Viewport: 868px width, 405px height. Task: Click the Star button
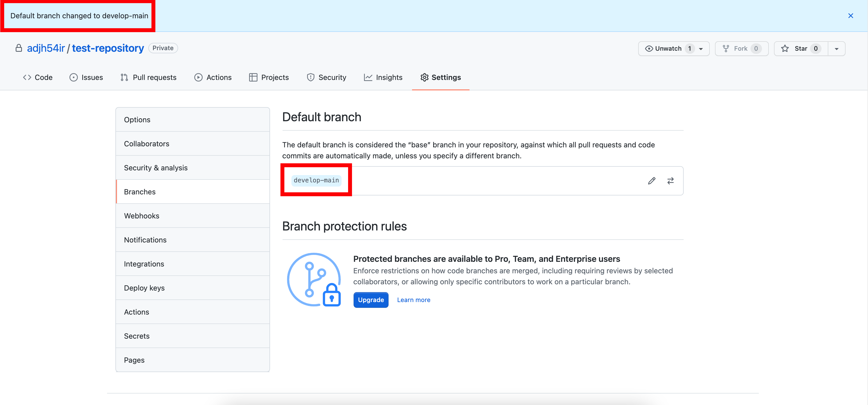coord(801,49)
